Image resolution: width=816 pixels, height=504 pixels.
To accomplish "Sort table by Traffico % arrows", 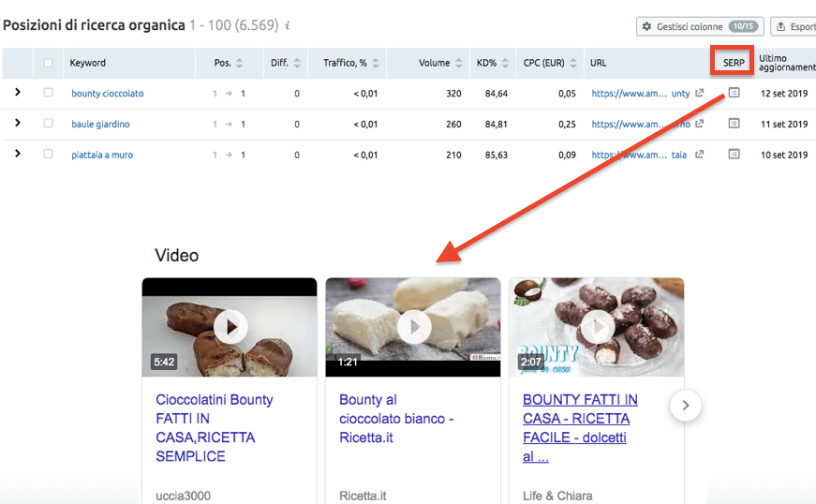I will click(376, 63).
